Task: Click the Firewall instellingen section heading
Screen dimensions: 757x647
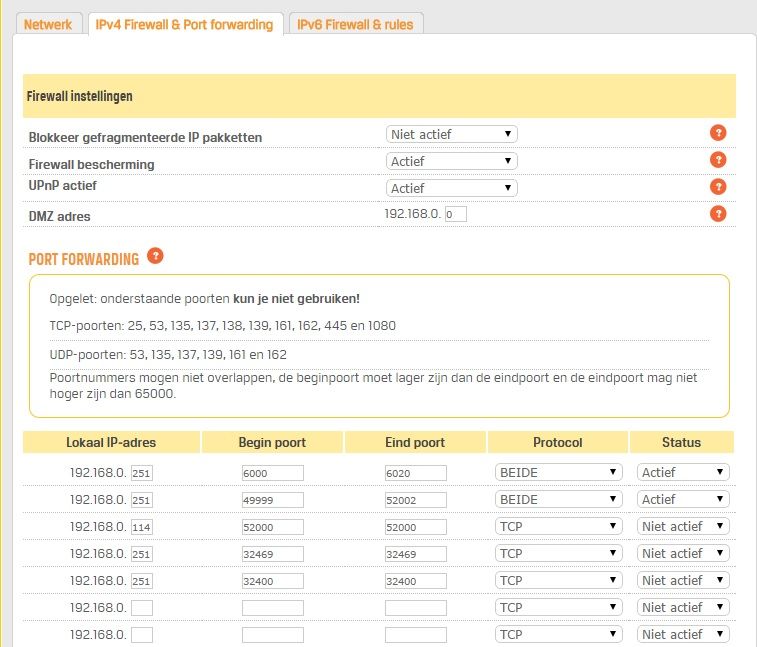Action: (x=80, y=96)
